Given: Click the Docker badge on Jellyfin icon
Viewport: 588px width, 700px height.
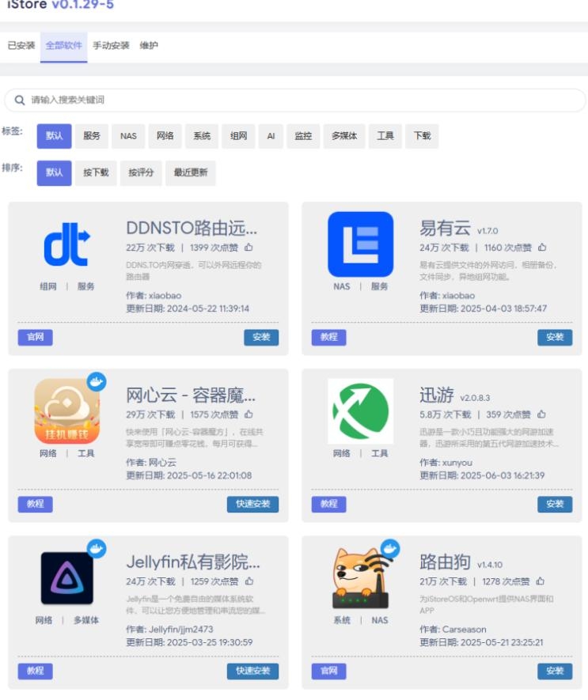Looking at the screenshot, I should 97,549.
